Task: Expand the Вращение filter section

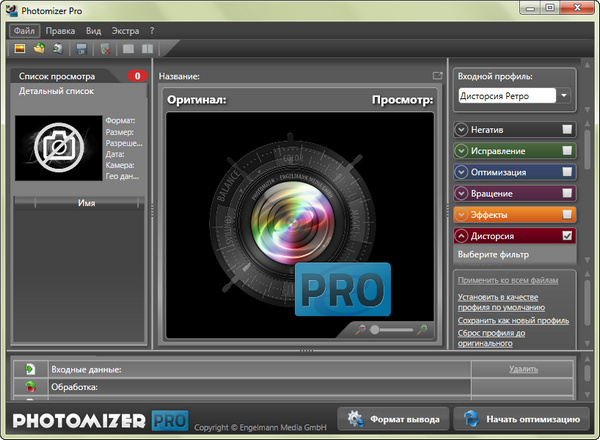Action: click(461, 193)
